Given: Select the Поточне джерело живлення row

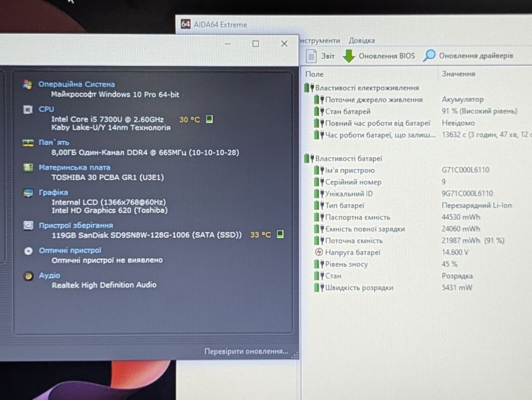Looking at the screenshot, I should pos(416,100).
